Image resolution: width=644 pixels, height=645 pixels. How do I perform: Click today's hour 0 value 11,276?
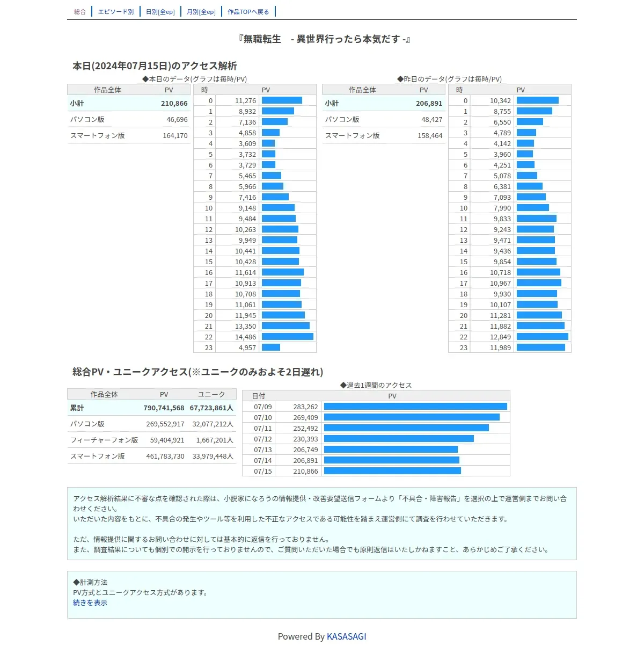point(246,101)
